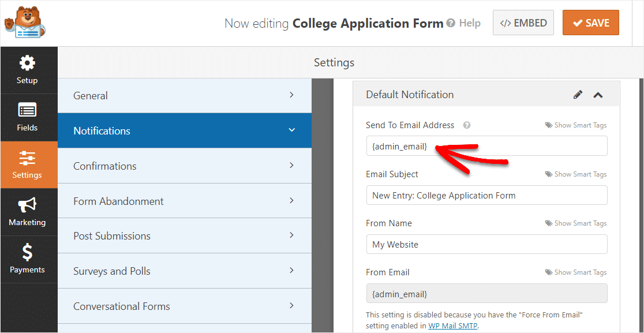Expand the Form Abandonment chevron
The height and width of the screenshot is (333, 644).
point(291,200)
